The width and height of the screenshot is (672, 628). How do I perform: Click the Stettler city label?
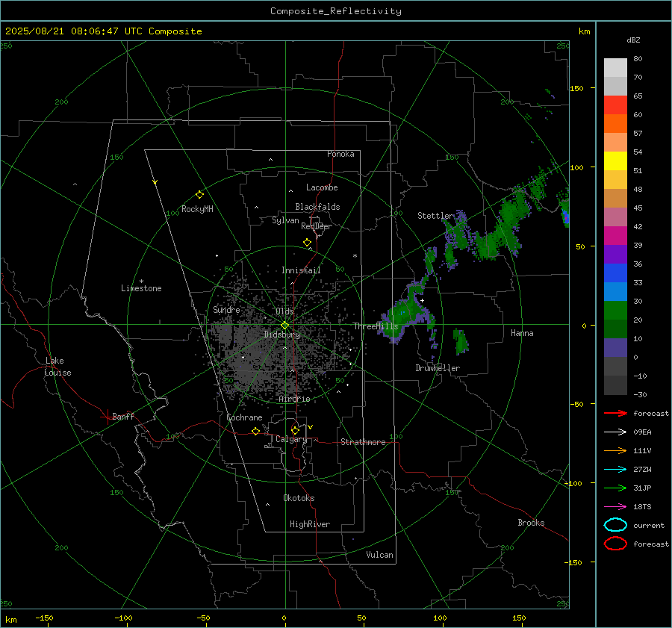tap(435, 216)
